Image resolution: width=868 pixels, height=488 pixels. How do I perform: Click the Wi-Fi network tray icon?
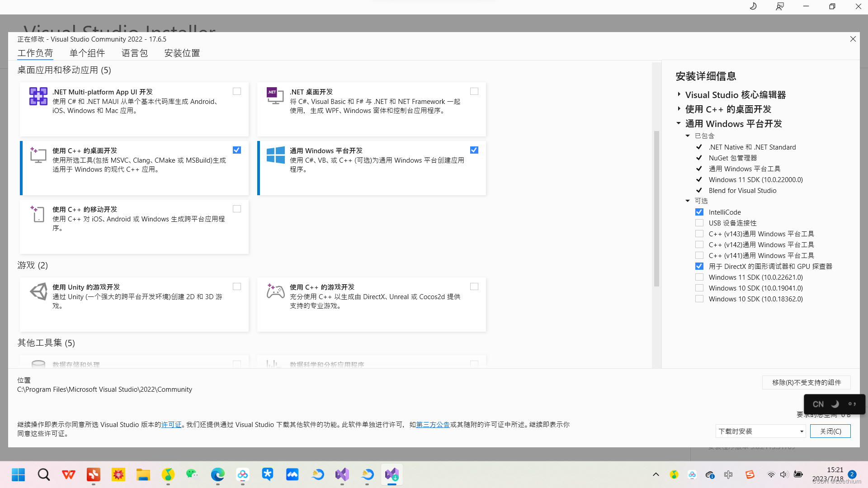[x=771, y=474]
